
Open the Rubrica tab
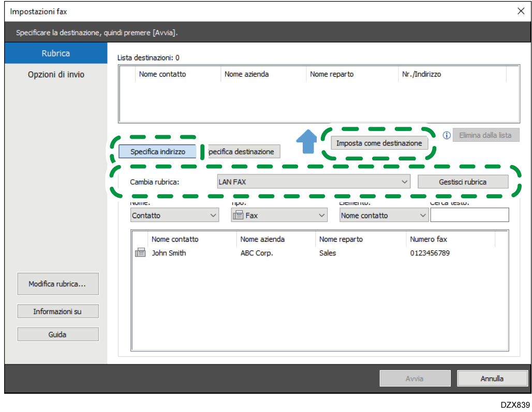[56, 53]
